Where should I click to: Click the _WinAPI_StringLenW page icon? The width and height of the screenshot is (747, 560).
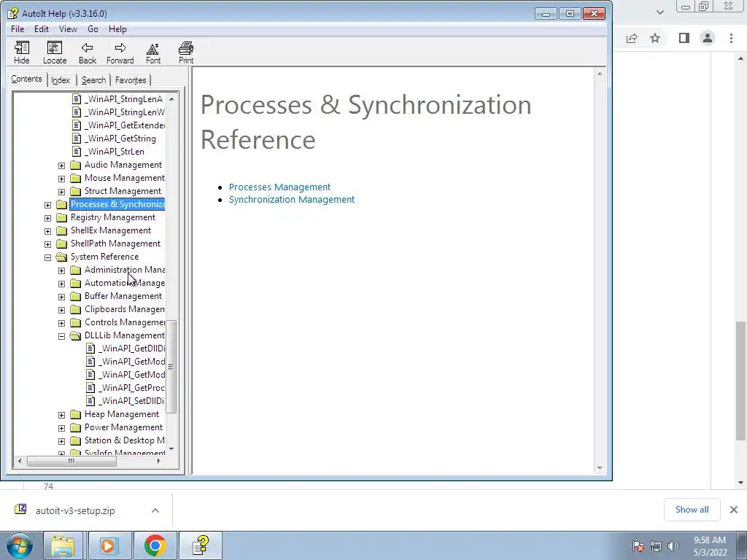[76, 112]
